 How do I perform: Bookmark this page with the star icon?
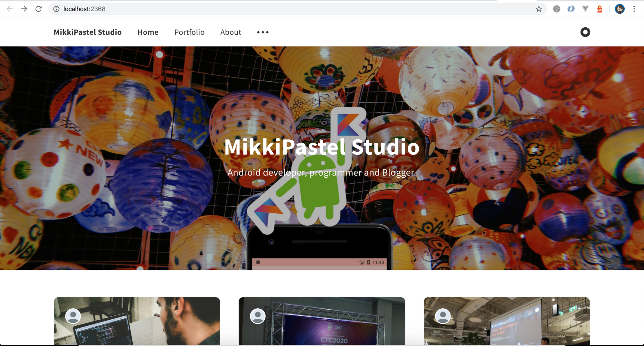[539, 9]
